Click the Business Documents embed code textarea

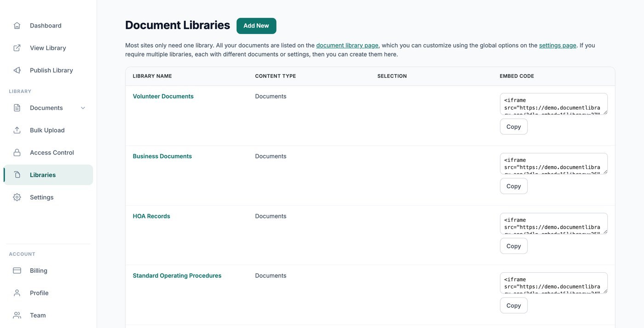tap(553, 164)
